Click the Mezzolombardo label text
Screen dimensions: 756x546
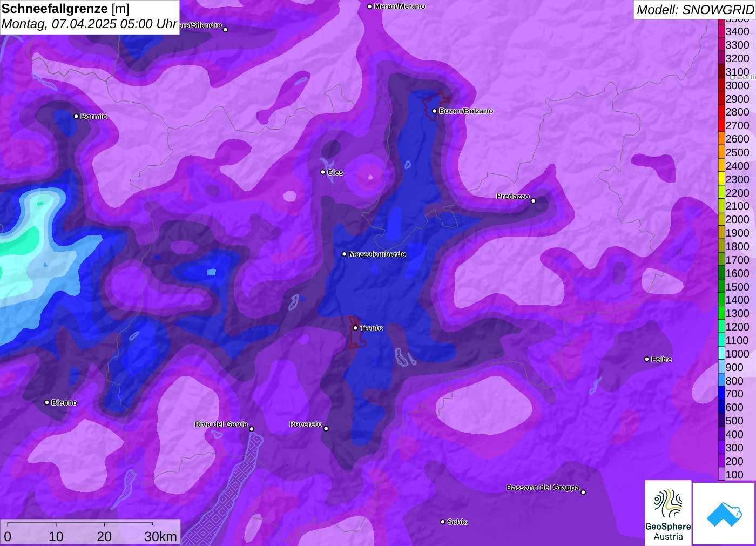(x=377, y=254)
